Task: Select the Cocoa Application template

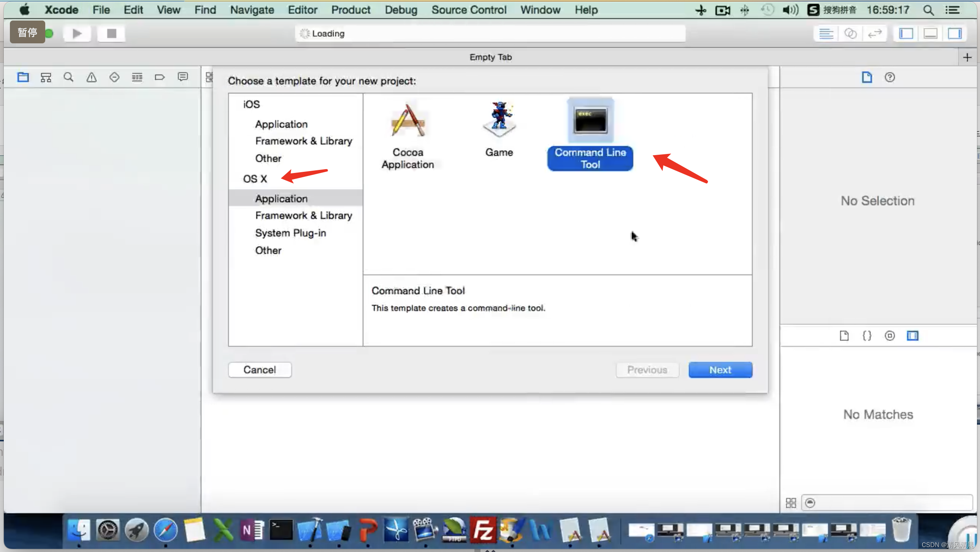Action: (408, 133)
